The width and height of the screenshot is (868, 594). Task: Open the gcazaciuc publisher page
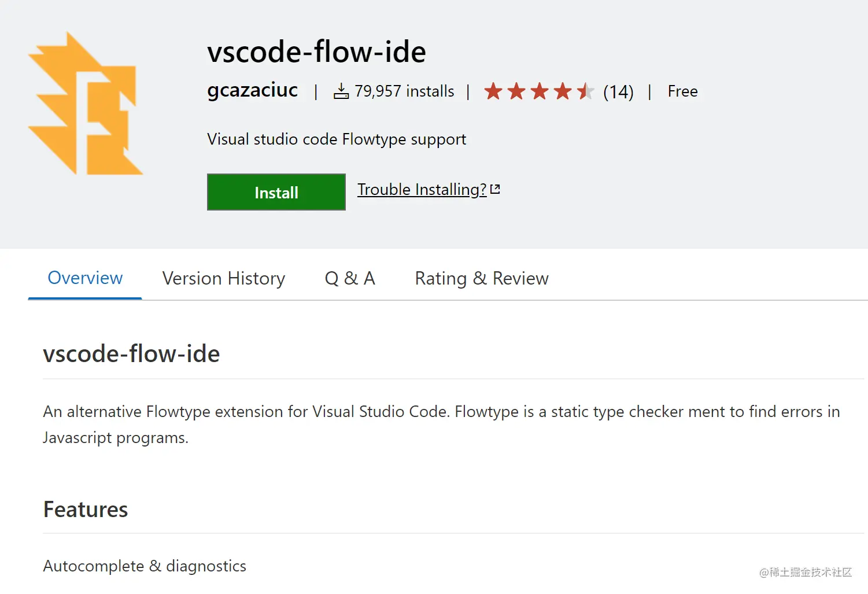tap(252, 90)
